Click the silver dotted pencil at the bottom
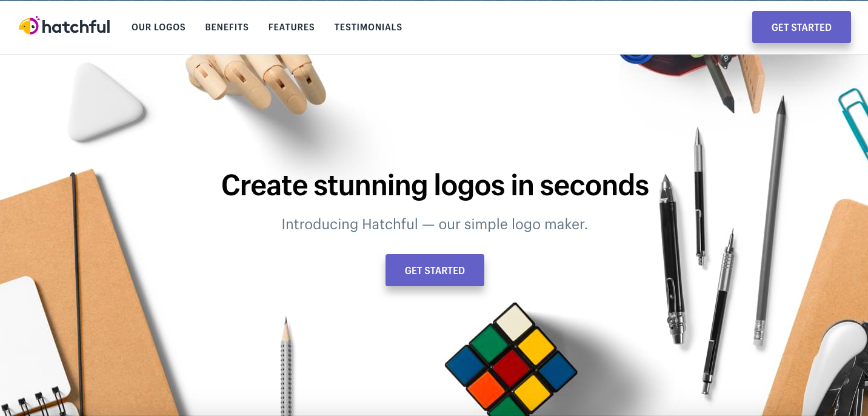 pyautogui.click(x=285, y=366)
